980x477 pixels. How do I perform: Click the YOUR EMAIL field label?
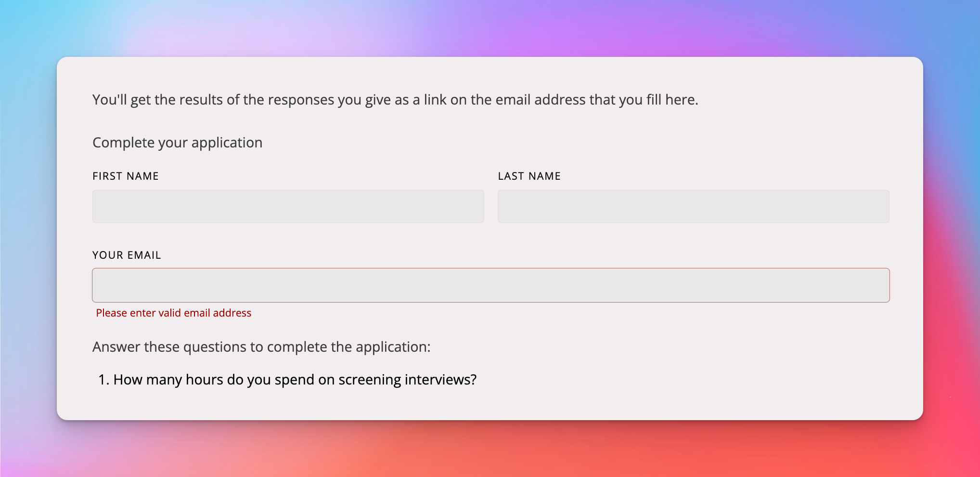127,255
